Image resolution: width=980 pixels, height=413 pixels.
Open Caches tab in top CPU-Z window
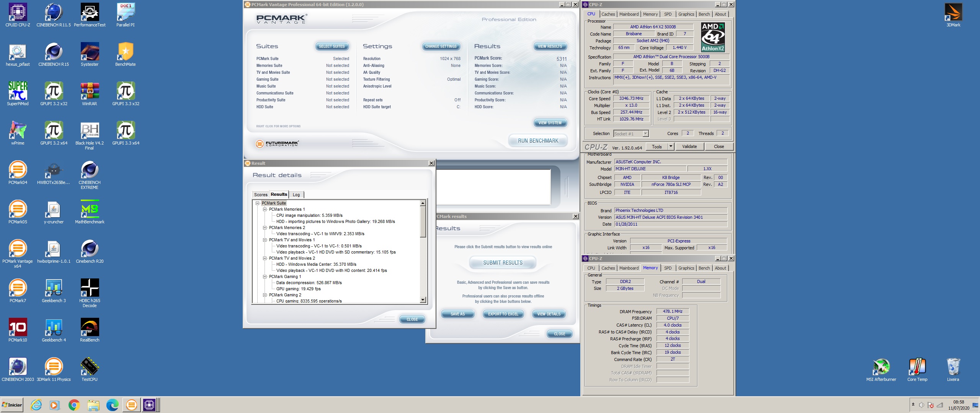(608, 14)
